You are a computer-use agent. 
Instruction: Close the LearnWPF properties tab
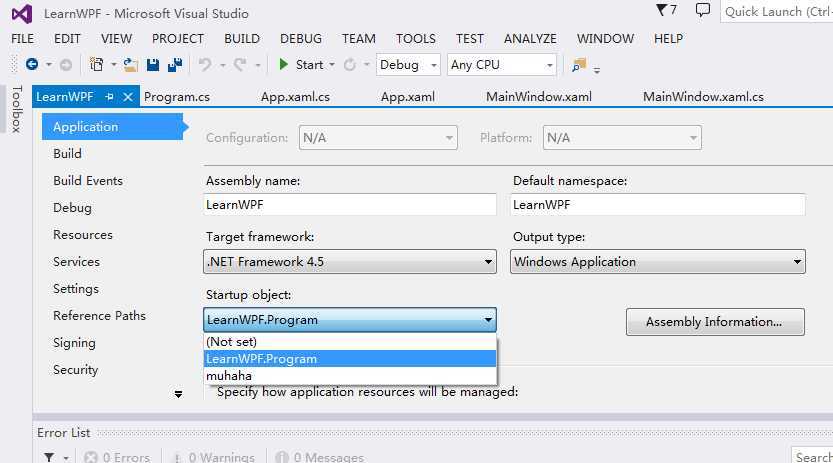point(127,97)
